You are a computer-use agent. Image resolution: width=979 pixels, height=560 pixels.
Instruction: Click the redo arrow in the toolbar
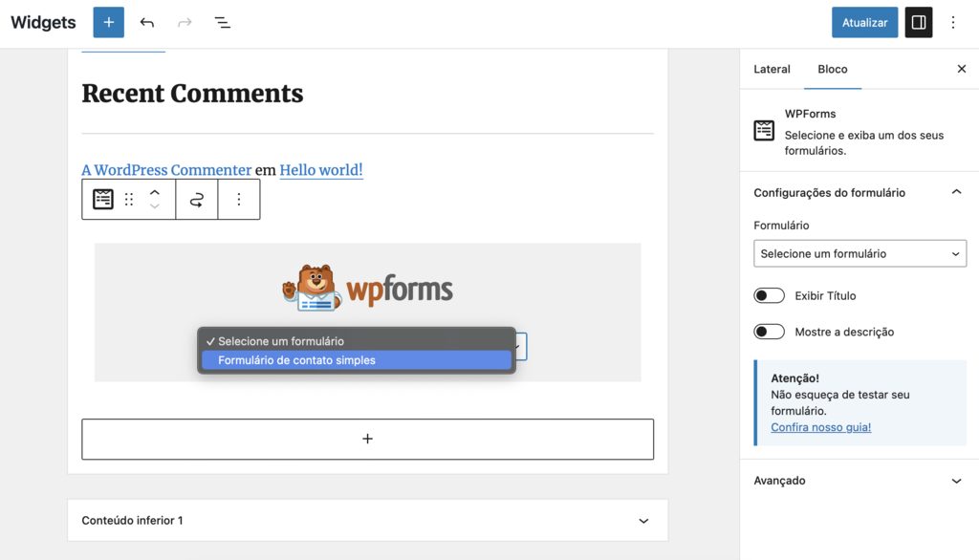pos(184,21)
